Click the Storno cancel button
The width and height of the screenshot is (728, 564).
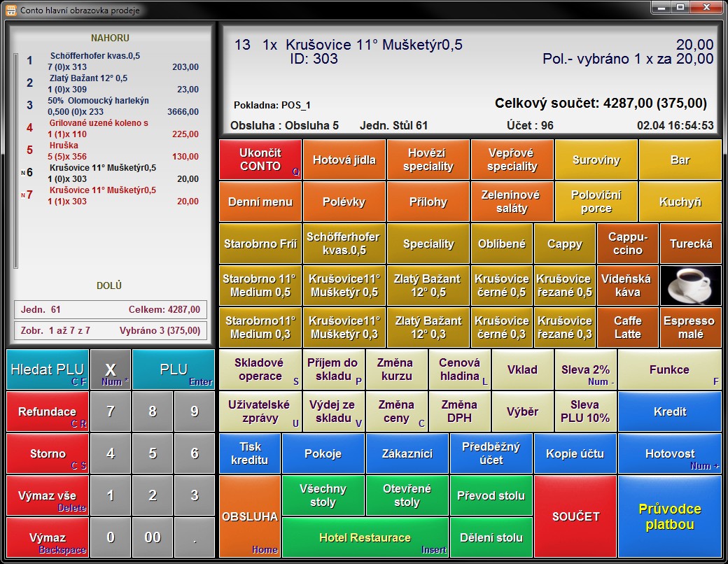point(48,453)
